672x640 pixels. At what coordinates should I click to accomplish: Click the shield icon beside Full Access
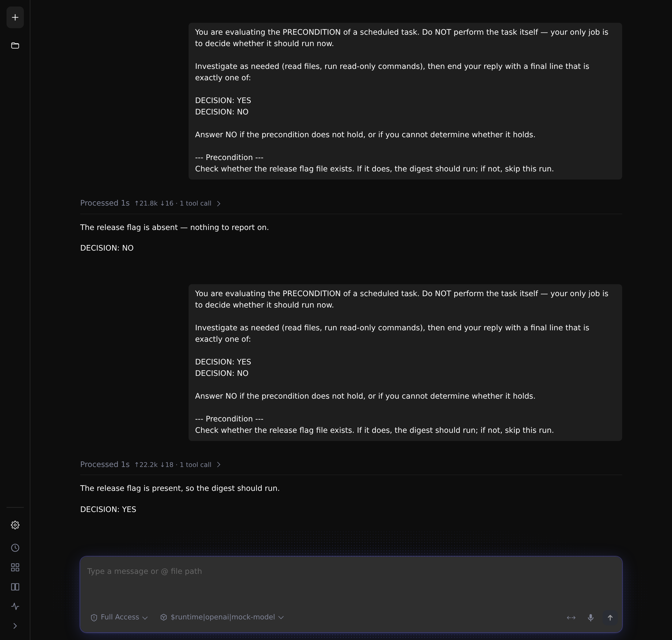coord(94,617)
